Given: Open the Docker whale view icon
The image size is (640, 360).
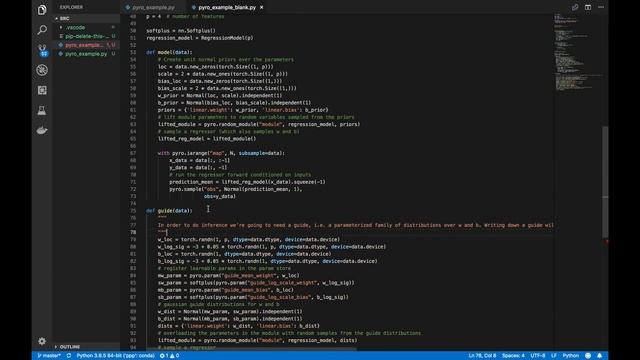Looking at the screenshot, I should click(x=42, y=130).
